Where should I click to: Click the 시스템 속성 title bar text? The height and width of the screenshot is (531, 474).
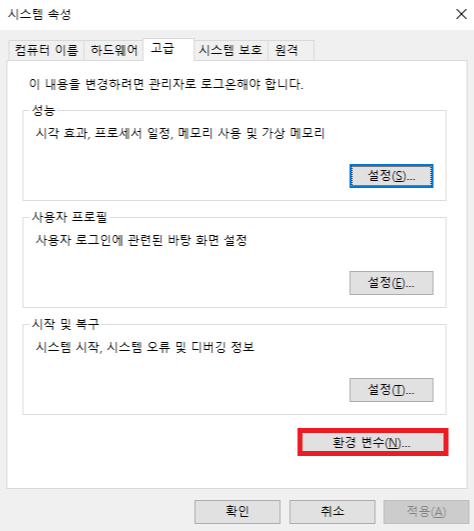pos(39,14)
